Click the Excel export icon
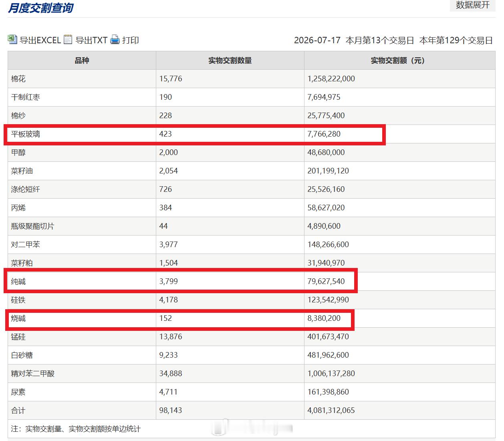This screenshot has height=441, width=504. pyautogui.click(x=12, y=39)
